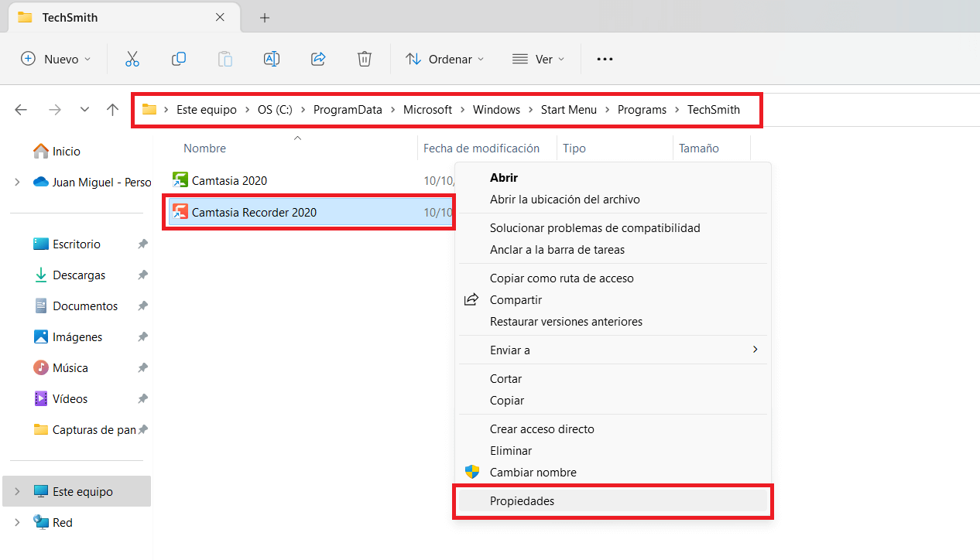Screen dimensions: 980x560
Task: Click the Copy icon in toolbar
Action: point(179,59)
